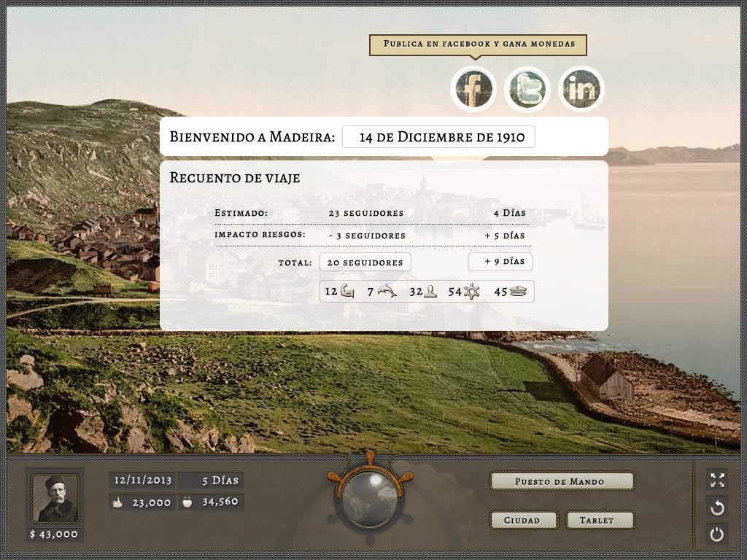The image size is (747, 560).
Task: Click the Twitter bird share icon
Action: pyautogui.click(x=527, y=90)
